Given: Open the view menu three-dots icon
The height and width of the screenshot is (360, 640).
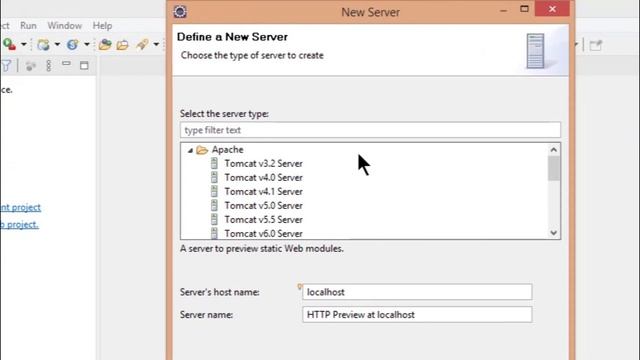Looking at the screenshot, I should (x=49, y=66).
